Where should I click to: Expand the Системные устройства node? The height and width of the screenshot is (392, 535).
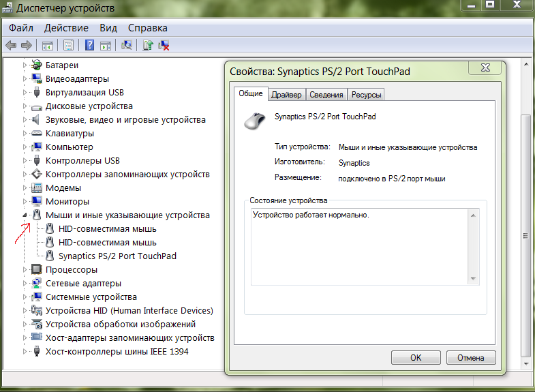pos(25,297)
